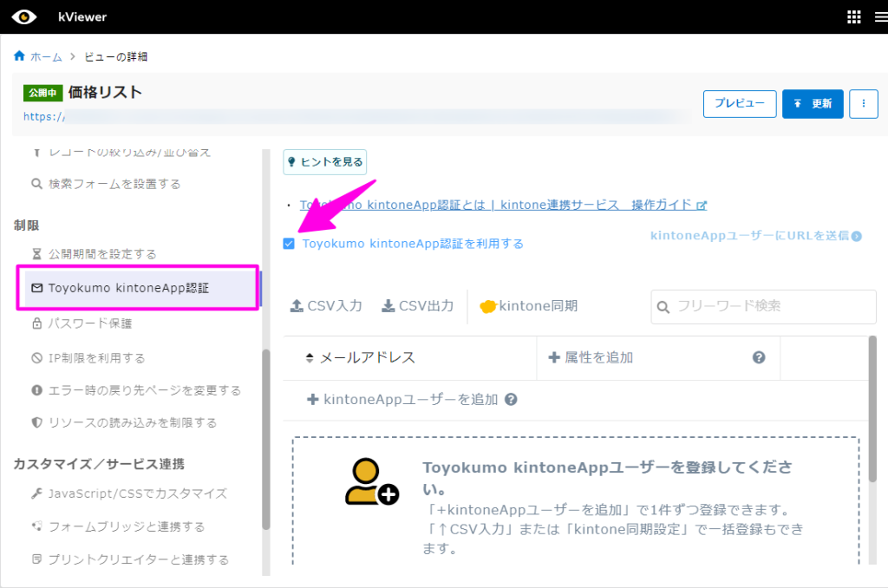Select プリントクリエイターと連携する item

click(139, 559)
